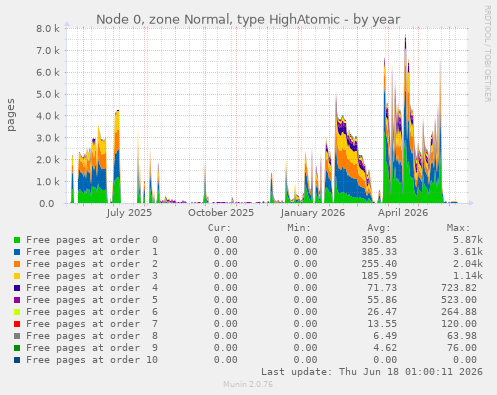Click the red order 7 legend swatch

17,324
